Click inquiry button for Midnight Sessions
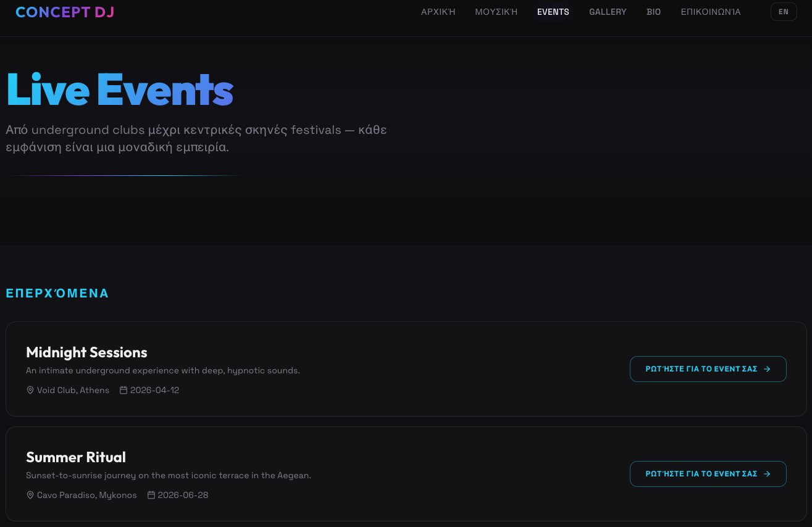 (708, 369)
